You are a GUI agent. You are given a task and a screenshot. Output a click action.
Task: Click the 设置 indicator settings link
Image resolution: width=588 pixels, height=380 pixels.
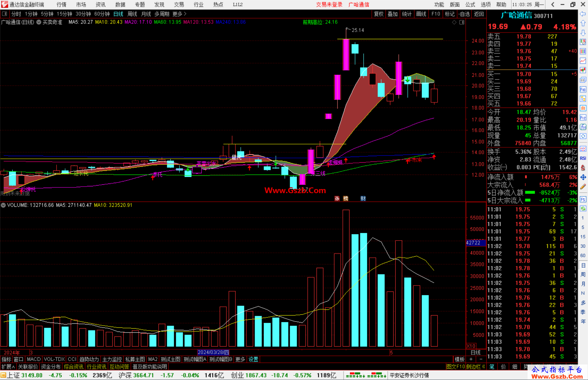253,360
